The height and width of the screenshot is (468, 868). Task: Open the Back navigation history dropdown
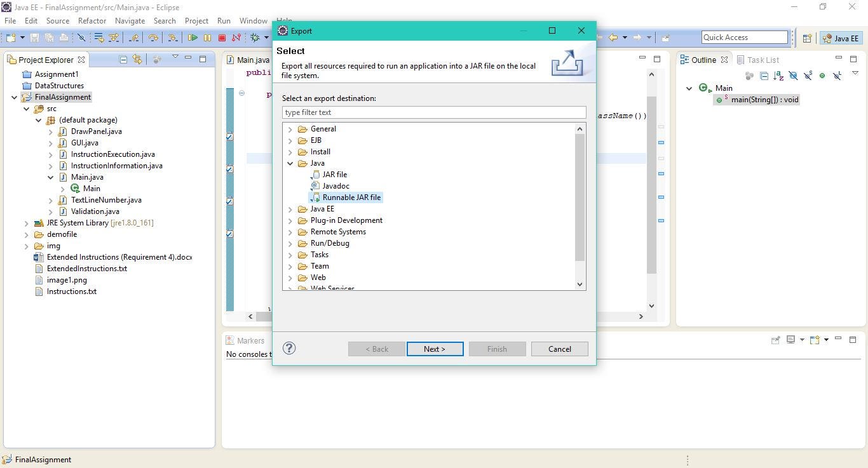625,37
